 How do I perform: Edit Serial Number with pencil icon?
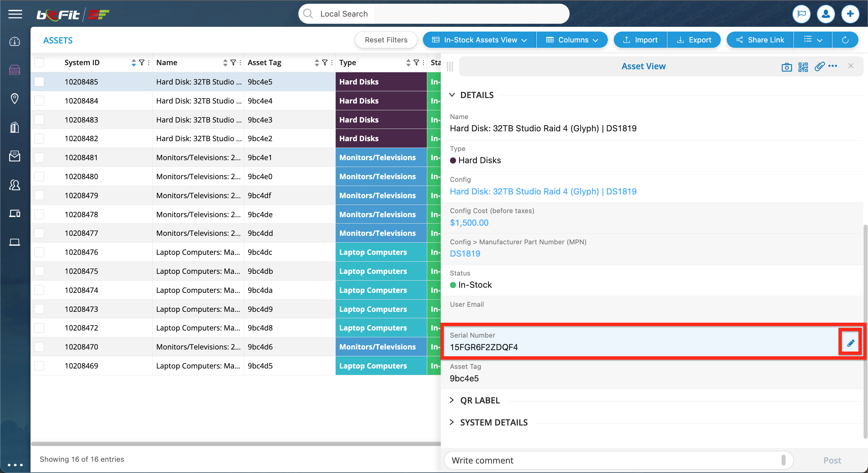[850, 343]
